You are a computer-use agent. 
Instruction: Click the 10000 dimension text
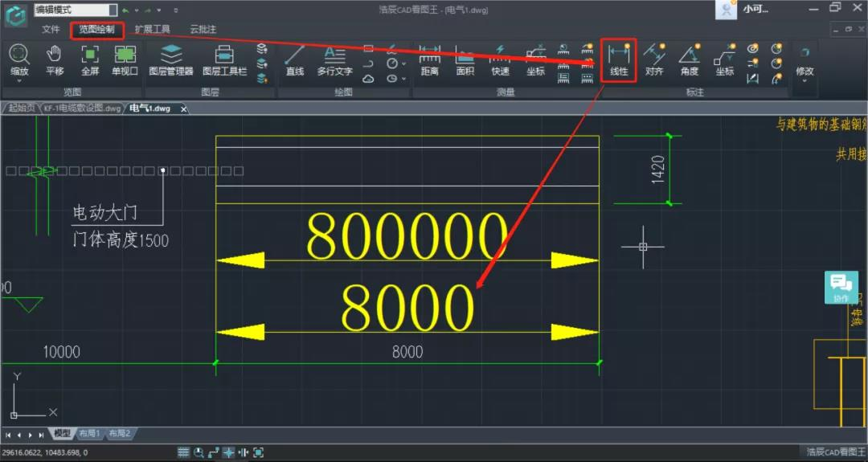(61, 352)
